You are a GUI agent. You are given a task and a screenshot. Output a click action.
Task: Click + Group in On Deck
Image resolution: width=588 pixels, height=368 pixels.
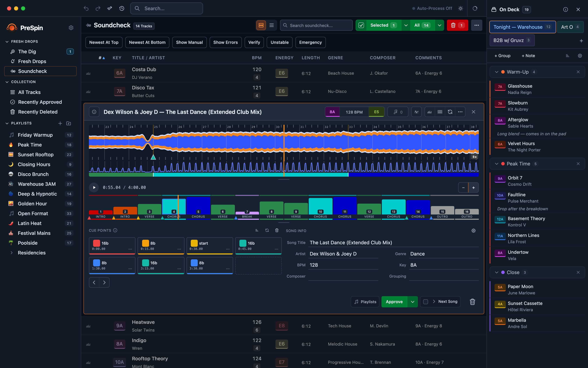pos(502,56)
